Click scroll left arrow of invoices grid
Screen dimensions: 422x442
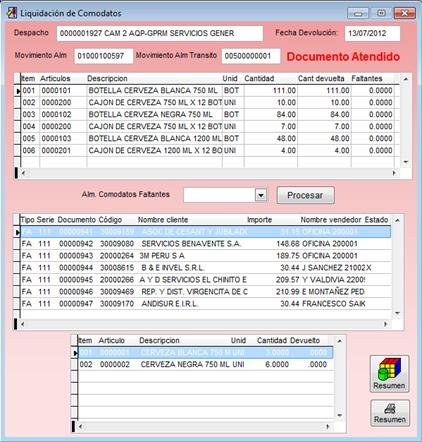coord(23,324)
